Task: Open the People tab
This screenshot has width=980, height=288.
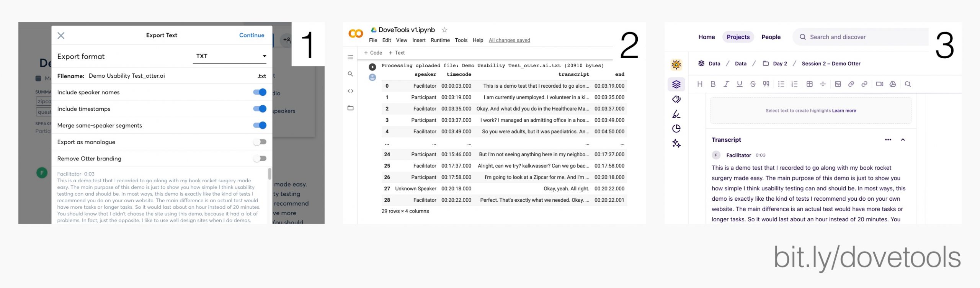Action: pos(771,37)
